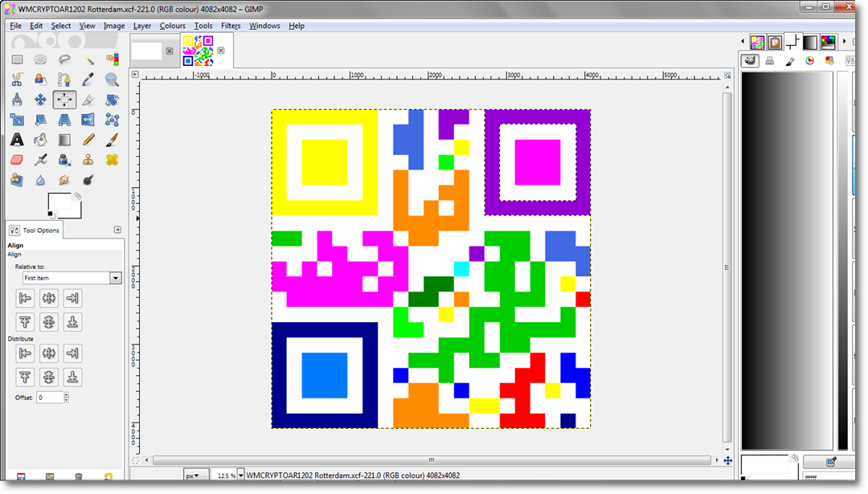The image size is (868, 494).
Task: Open the Tool Options tab menu arrow
Action: click(x=117, y=230)
